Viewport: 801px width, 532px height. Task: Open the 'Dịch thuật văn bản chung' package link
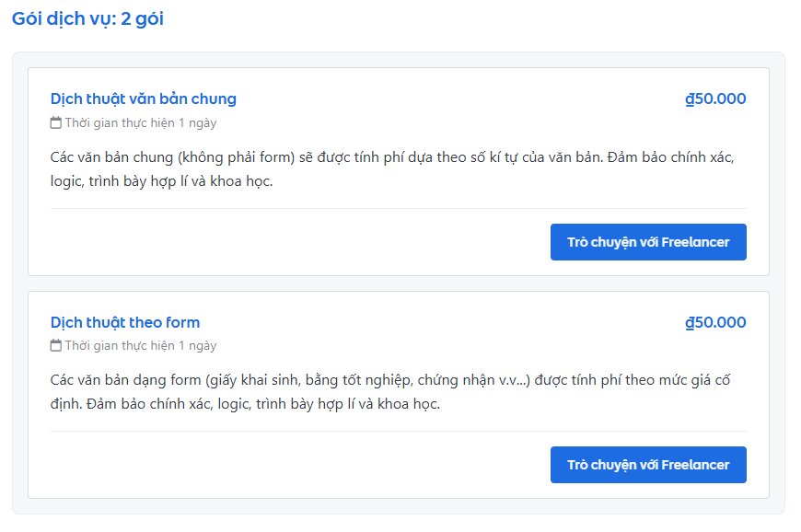point(144,98)
